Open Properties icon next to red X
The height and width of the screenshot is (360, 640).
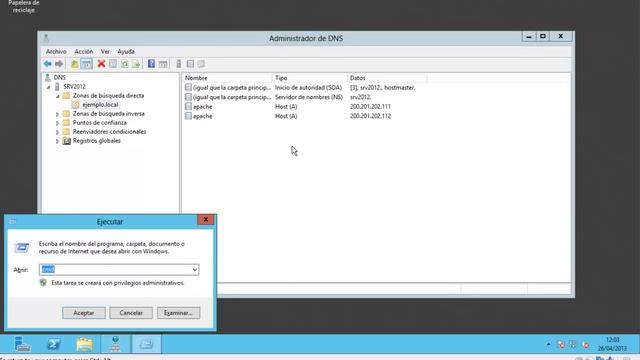click(x=113, y=64)
